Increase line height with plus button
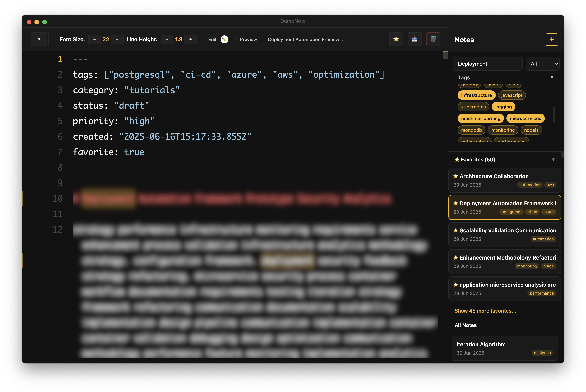The height and width of the screenshot is (392, 586). tap(190, 39)
